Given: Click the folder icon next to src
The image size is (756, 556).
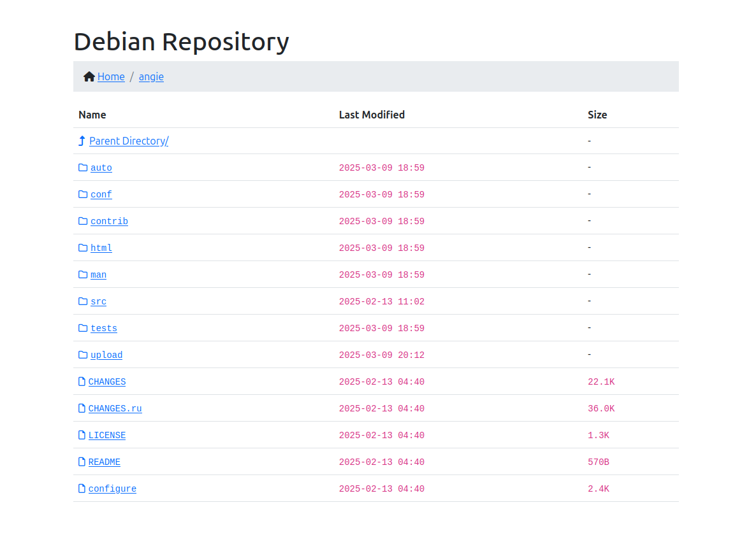Looking at the screenshot, I should click(x=83, y=301).
